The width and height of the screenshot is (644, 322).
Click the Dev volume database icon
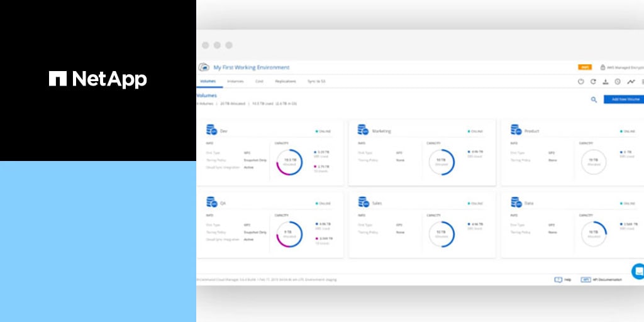(x=211, y=130)
